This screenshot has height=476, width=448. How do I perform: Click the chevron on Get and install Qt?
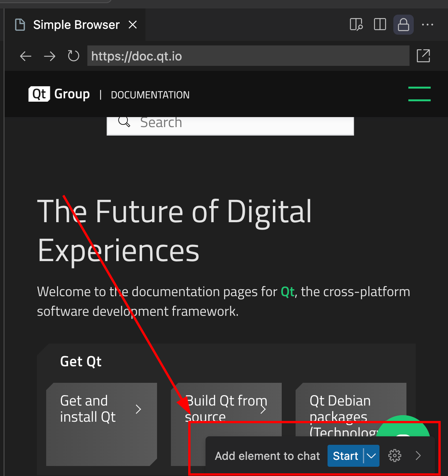[139, 409]
